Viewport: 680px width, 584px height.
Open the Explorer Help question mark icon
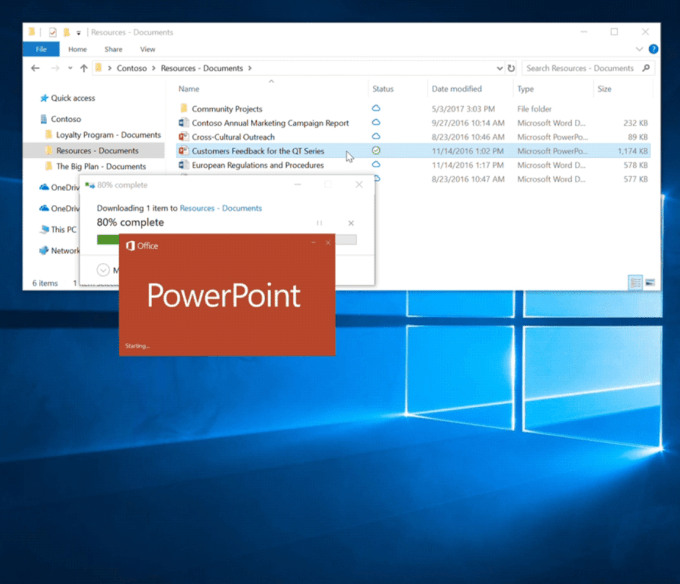(653, 49)
